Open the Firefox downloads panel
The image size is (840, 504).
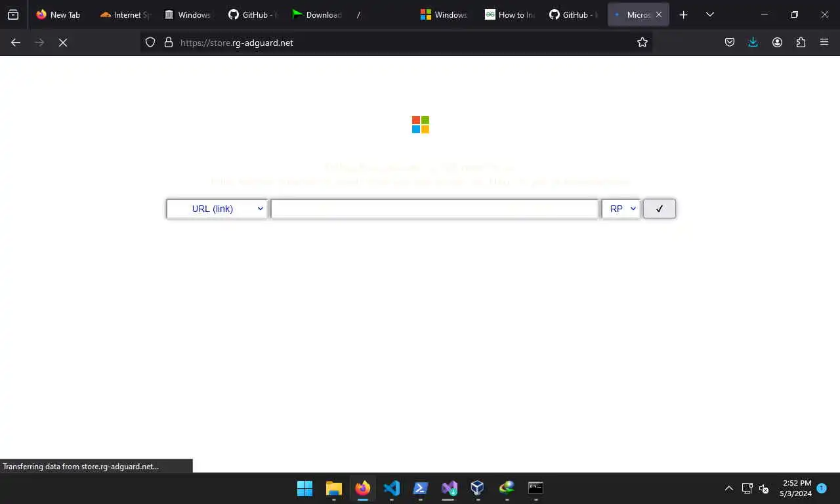[x=753, y=43]
